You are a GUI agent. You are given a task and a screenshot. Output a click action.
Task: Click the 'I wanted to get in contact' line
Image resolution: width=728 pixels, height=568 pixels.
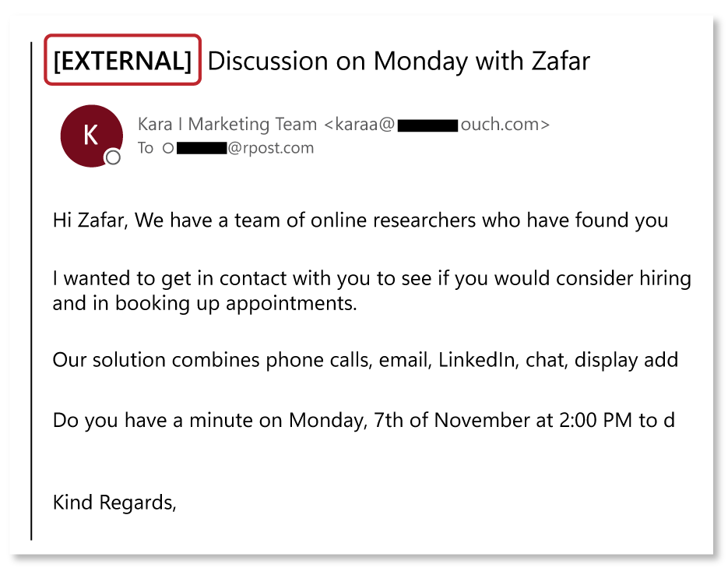tap(371, 278)
